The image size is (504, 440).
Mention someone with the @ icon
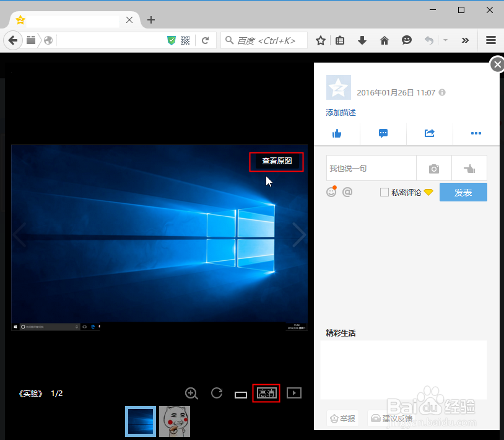(x=347, y=192)
